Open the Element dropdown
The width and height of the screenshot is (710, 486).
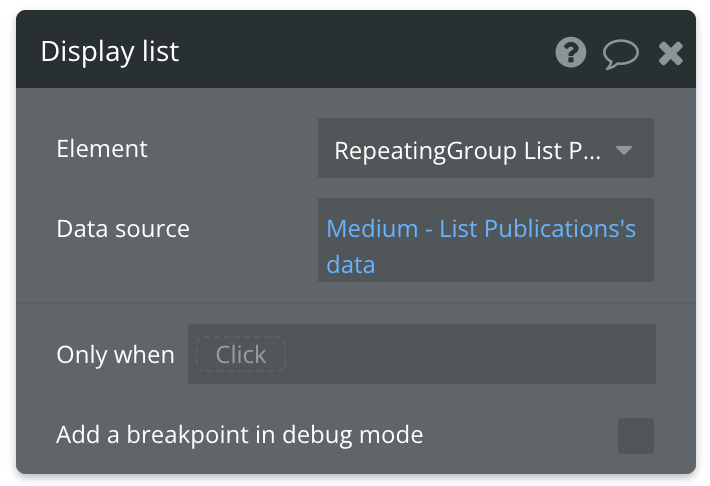pos(485,149)
